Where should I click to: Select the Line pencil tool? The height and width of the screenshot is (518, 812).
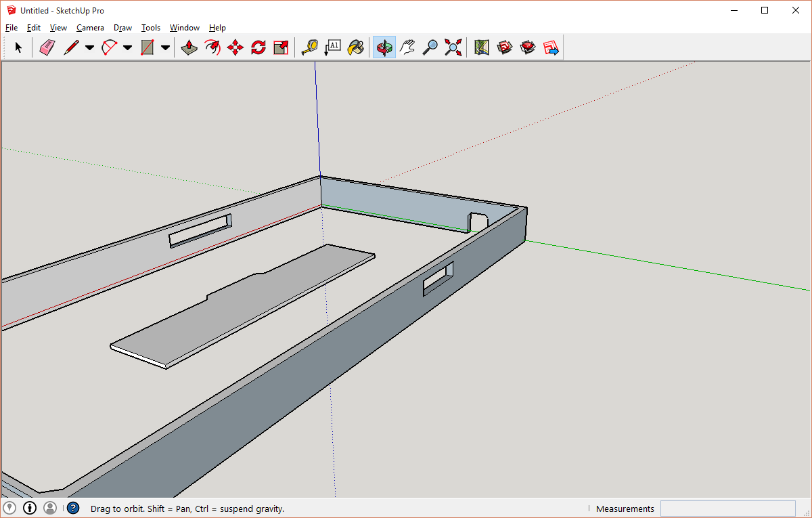pyautogui.click(x=71, y=47)
